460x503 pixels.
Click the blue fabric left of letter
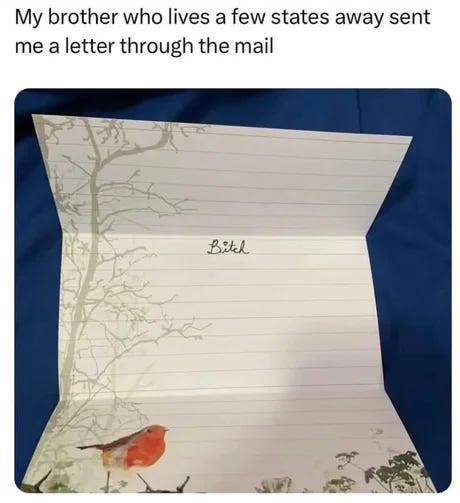(x=37, y=300)
